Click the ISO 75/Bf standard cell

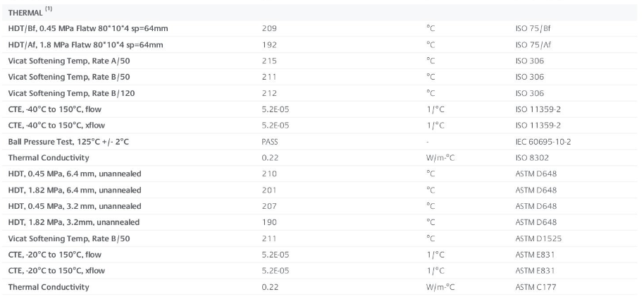[532, 28]
